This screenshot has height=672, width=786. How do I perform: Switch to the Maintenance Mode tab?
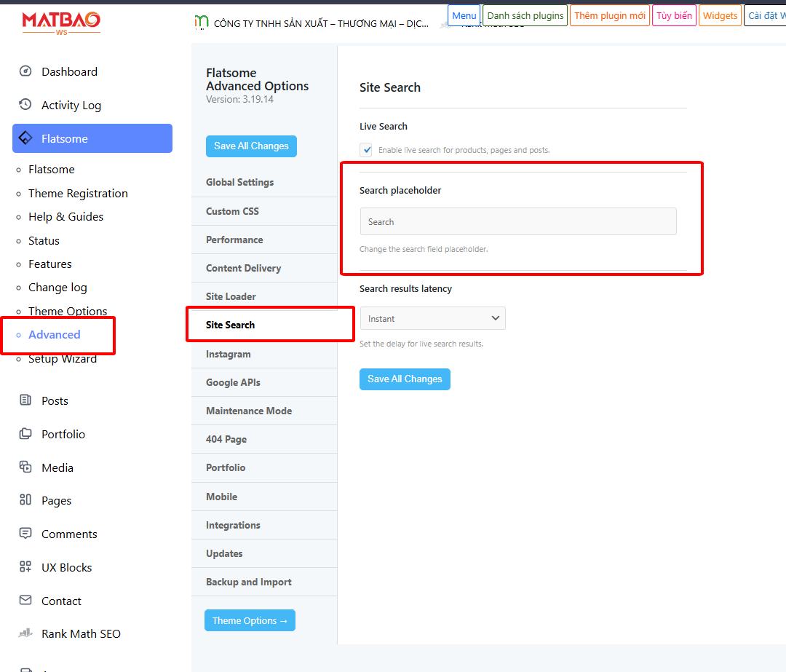pos(249,411)
